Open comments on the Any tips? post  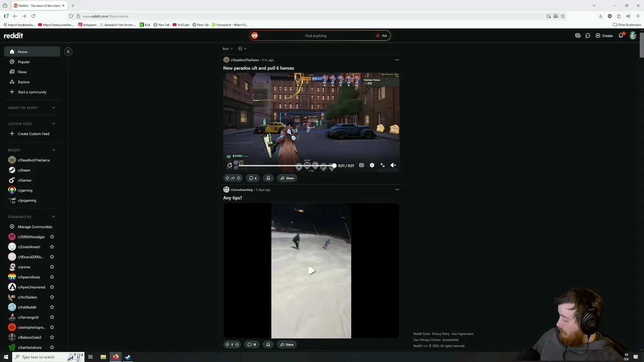tap(252, 344)
